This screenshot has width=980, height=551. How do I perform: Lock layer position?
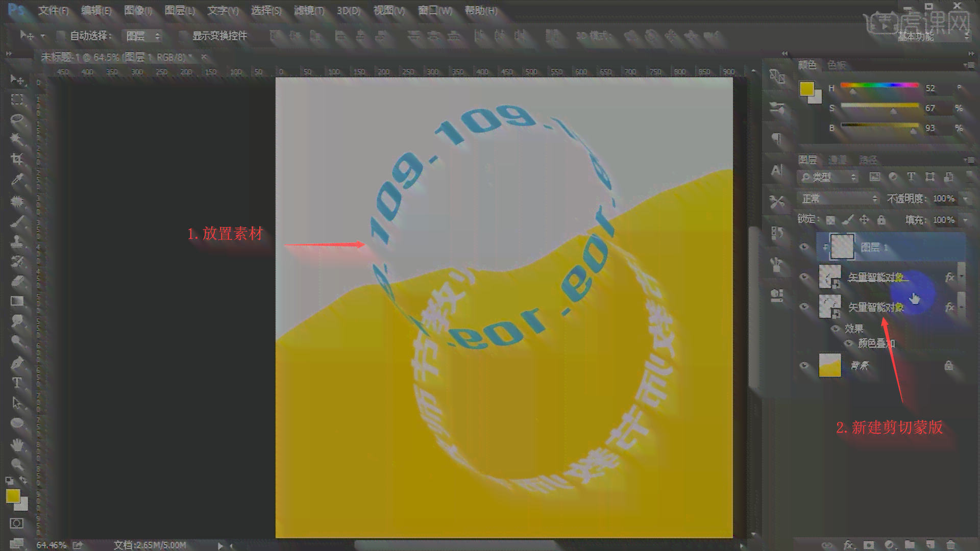point(864,220)
